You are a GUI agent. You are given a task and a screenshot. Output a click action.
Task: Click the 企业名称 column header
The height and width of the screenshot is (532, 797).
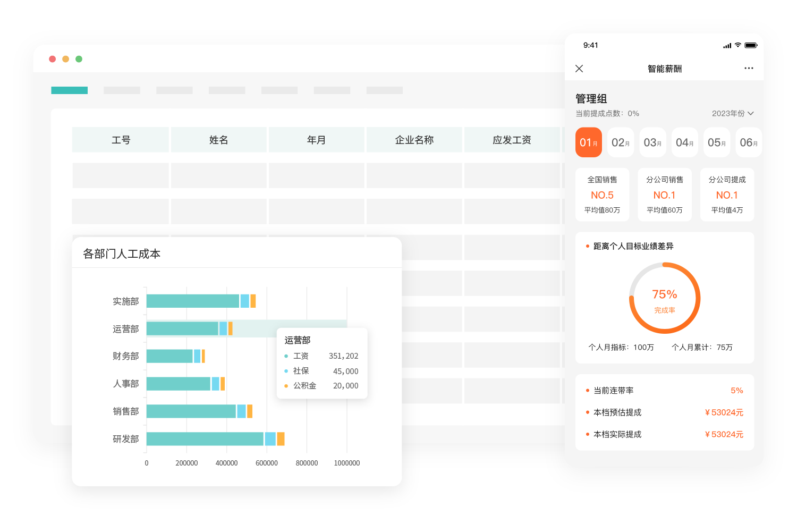414,140
